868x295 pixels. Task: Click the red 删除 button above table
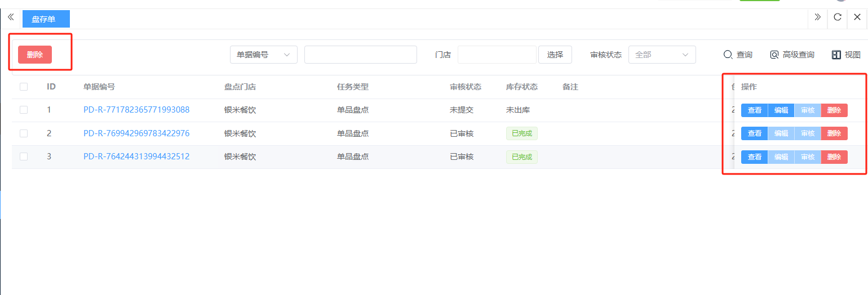35,55
